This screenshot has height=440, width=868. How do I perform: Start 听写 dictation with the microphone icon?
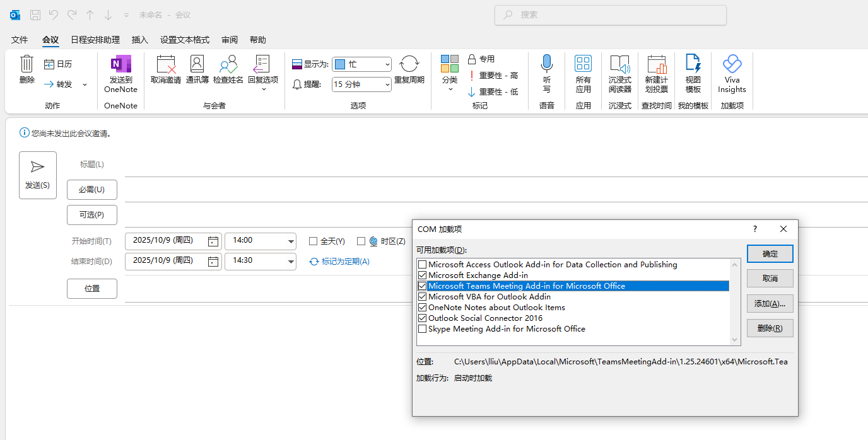(x=547, y=64)
